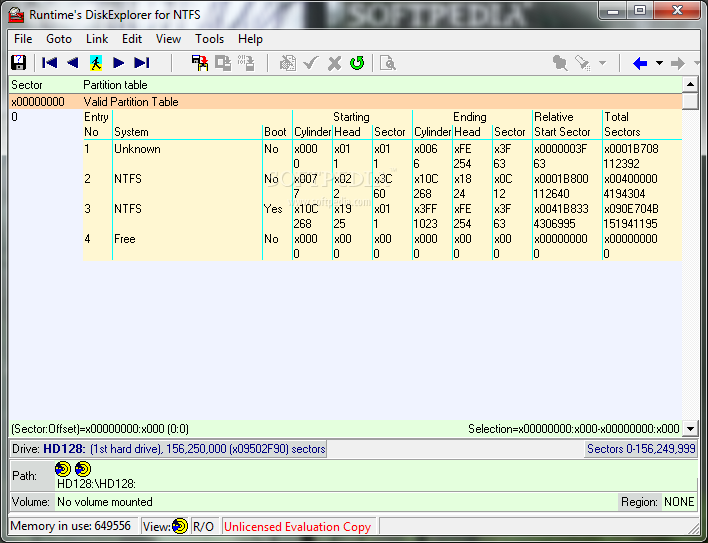Click the greyed copy windows icon
The width and height of the screenshot is (708, 543).
(223, 63)
